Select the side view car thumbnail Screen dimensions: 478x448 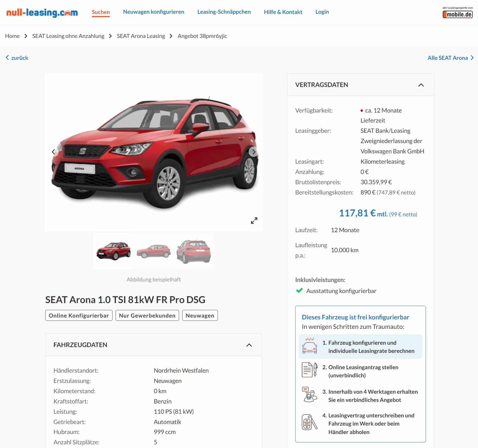point(154,251)
